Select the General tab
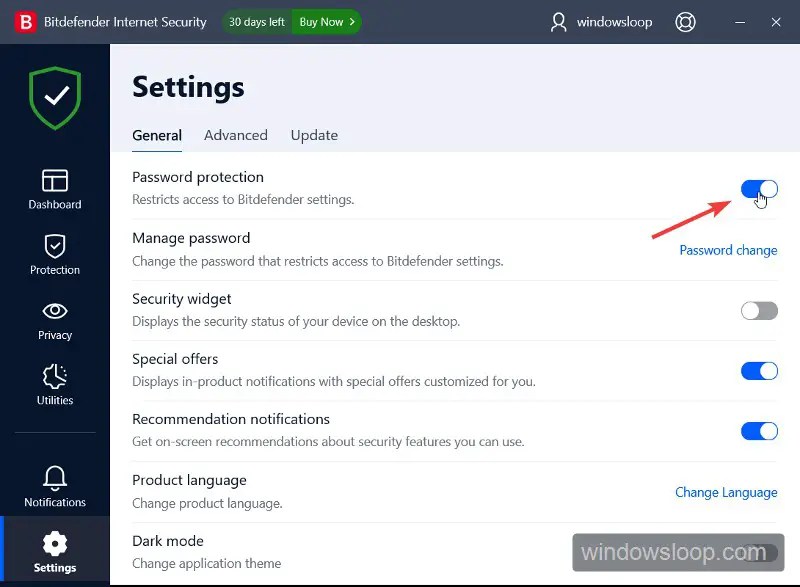 (x=156, y=135)
